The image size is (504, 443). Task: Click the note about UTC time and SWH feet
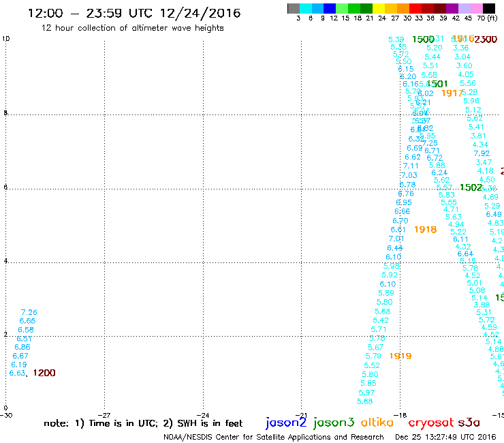[x=143, y=423]
